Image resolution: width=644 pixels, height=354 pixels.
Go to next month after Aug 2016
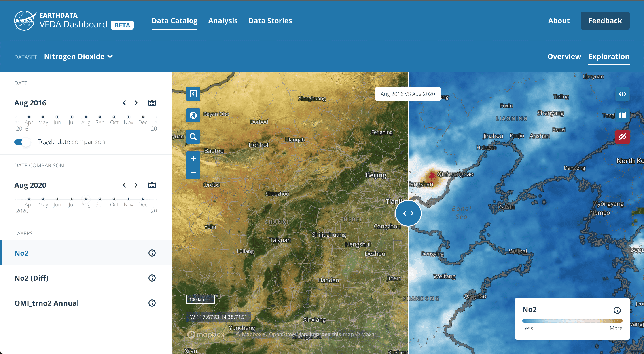pyautogui.click(x=136, y=103)
